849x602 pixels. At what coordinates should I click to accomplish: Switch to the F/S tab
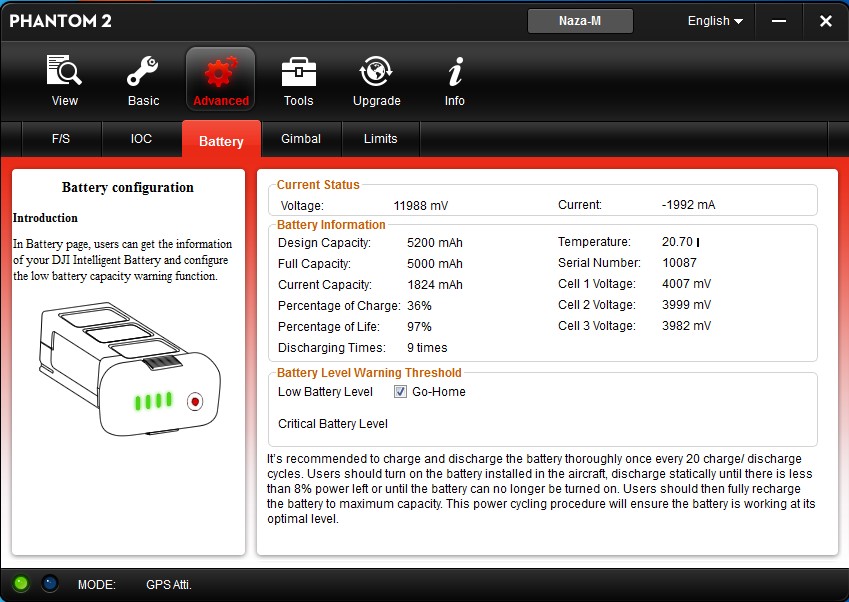(x=61, y=139)
